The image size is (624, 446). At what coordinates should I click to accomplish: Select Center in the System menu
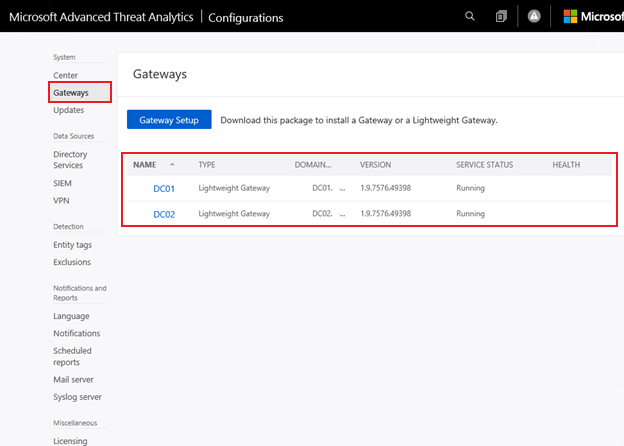tap(65, 76)
